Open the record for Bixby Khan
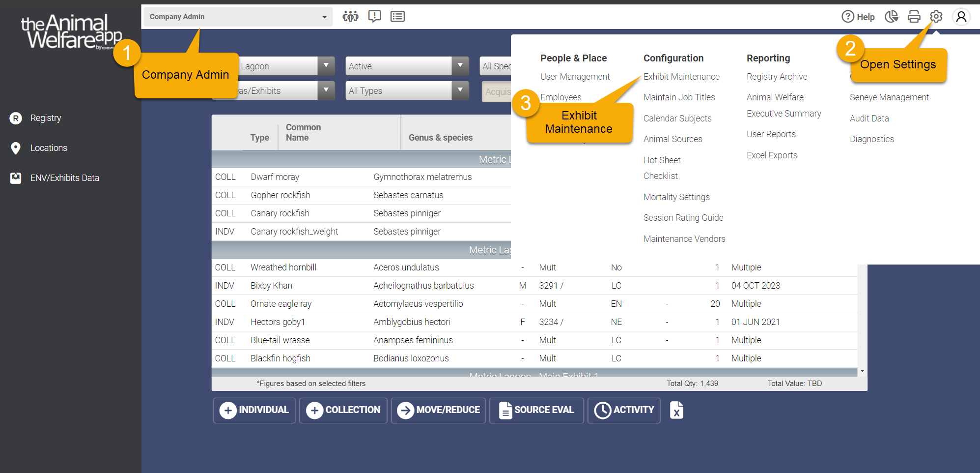The image size is (980, 473). [271, 285]
